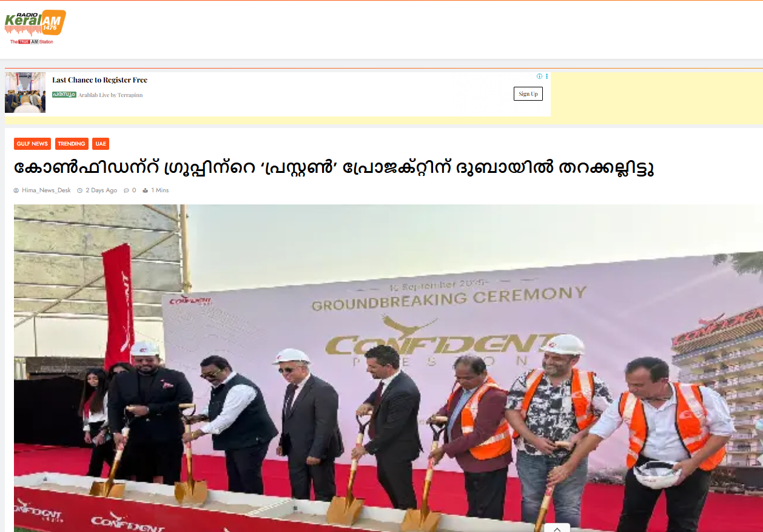Click the 2 Days Ago timestamp
This screenshot has width=763, height=532.
click(x=101, y=190)
